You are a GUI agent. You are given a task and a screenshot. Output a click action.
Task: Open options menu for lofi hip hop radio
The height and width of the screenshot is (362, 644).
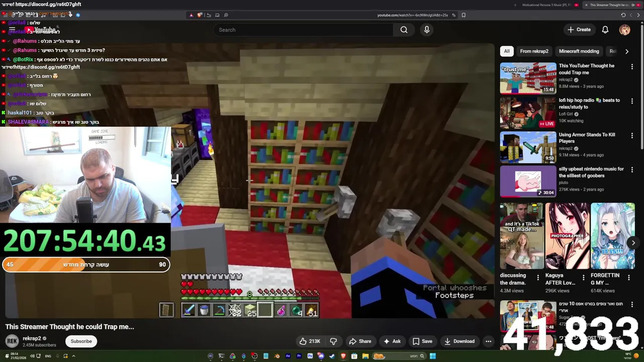[632, 101]
